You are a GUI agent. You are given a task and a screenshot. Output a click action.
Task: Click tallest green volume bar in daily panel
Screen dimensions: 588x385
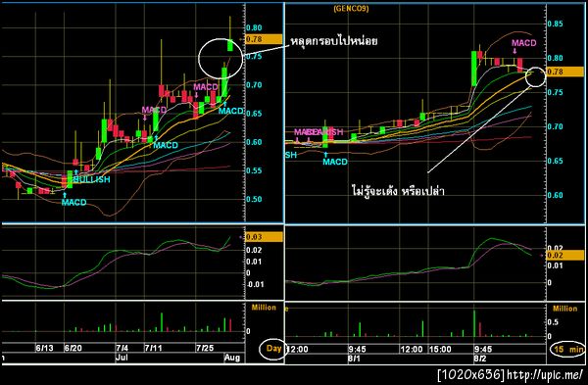click(162, 322)
